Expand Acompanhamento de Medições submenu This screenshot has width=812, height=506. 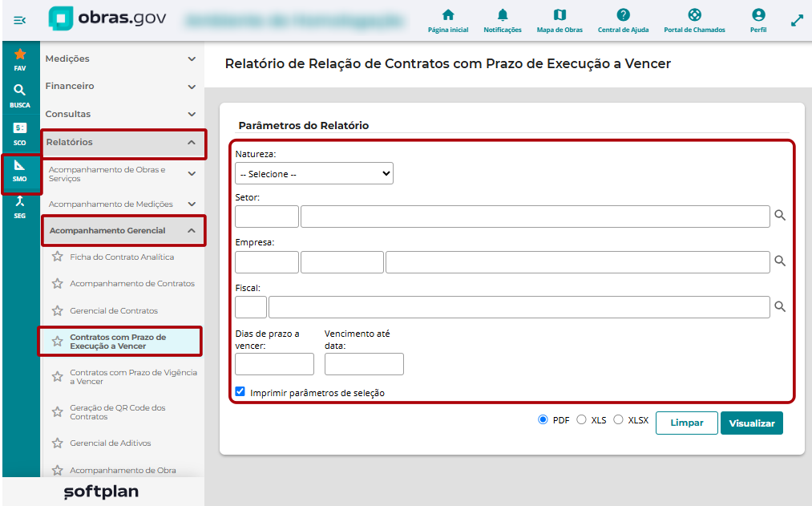pos(122,204)
